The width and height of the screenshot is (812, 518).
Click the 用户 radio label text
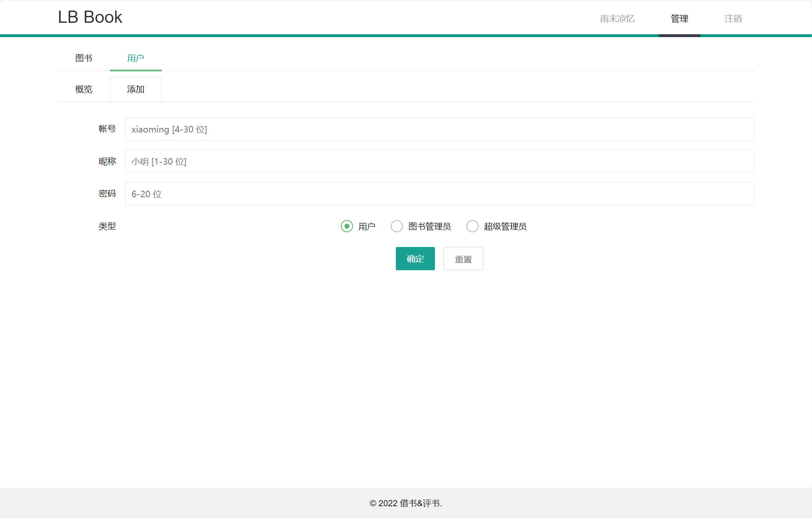coord(366,227)
